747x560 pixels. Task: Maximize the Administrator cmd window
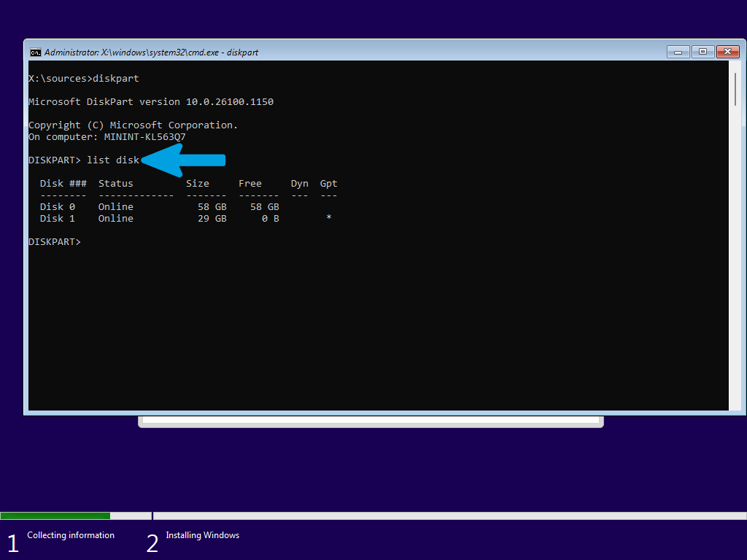(x=703, y=52)
